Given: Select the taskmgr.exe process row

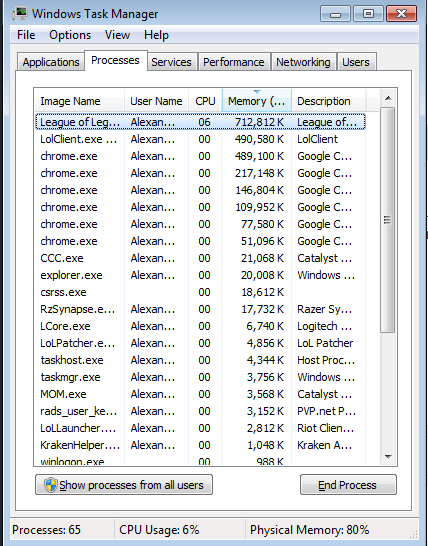Looking at the screenshot, I should (x=200, y=377).
